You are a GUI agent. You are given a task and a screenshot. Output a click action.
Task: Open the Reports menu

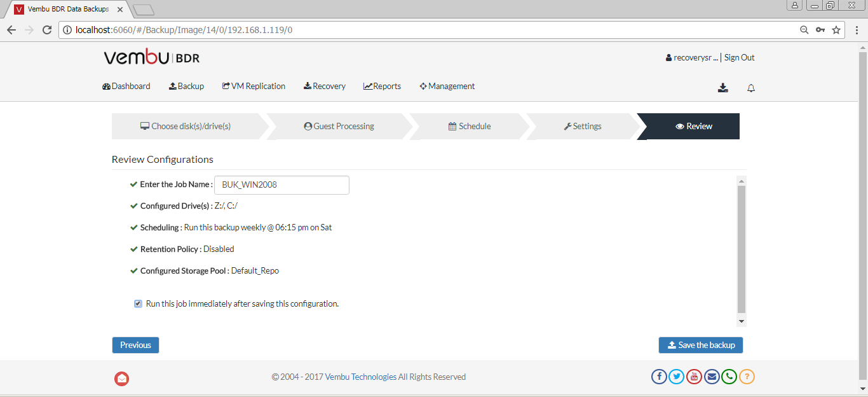[x=382, y=87]
